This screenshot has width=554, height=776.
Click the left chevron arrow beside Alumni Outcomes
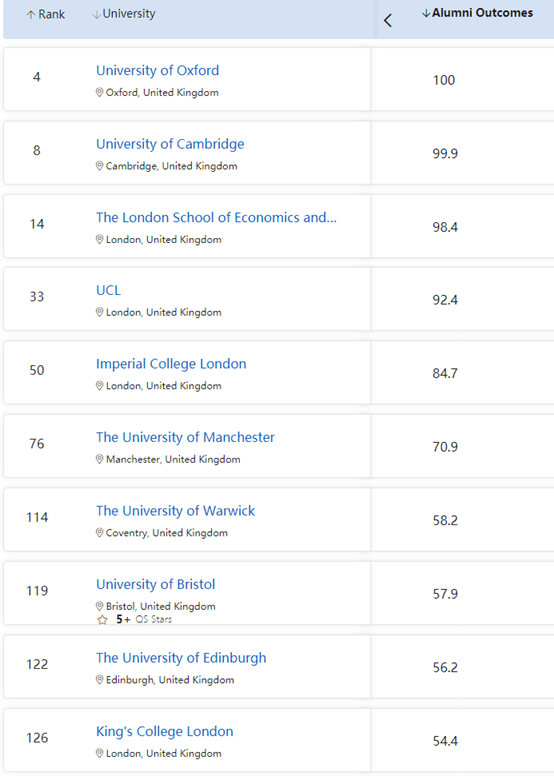388,20
